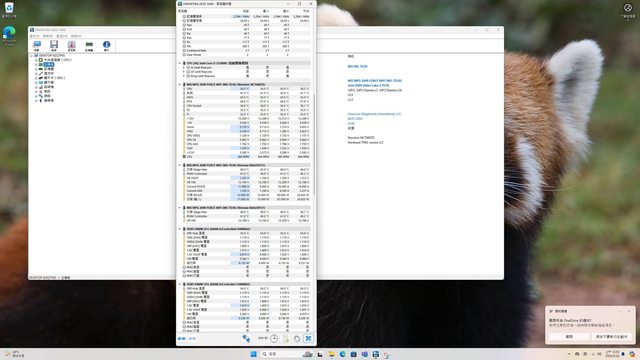Viewport: 640px width, 360px height.
Task: Open the Help menu in HWiNFO main window
Action: [x=76, y=36]
